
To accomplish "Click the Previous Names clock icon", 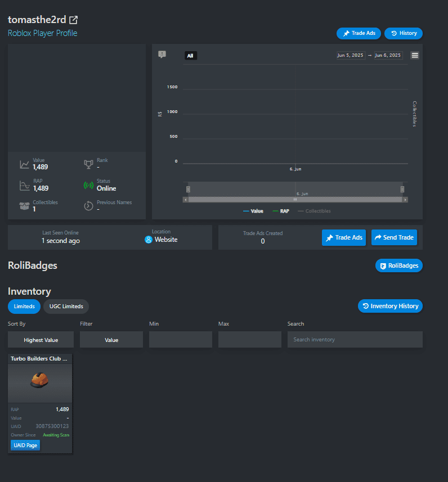I will [88, 206].
